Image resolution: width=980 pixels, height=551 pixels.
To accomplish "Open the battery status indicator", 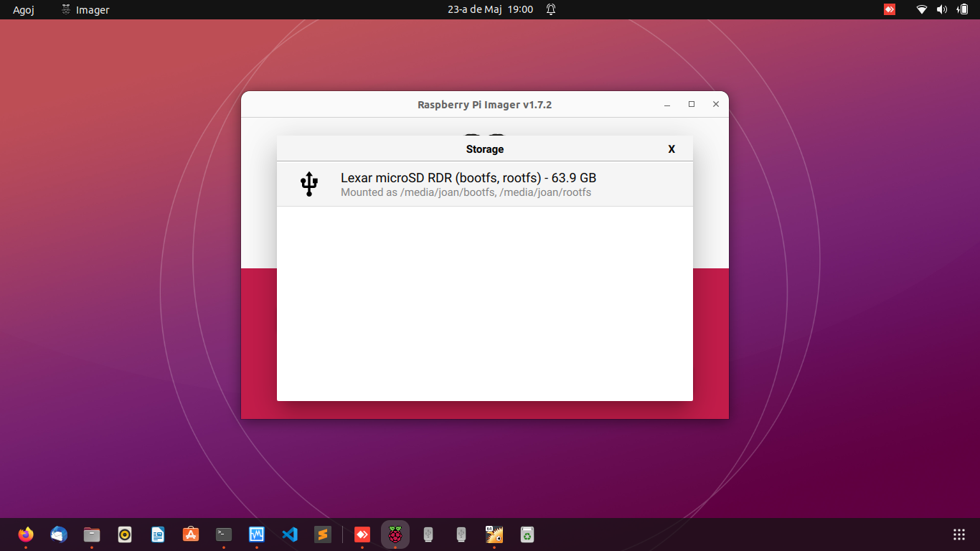I will pyautogui.click(x=963, y=9).
